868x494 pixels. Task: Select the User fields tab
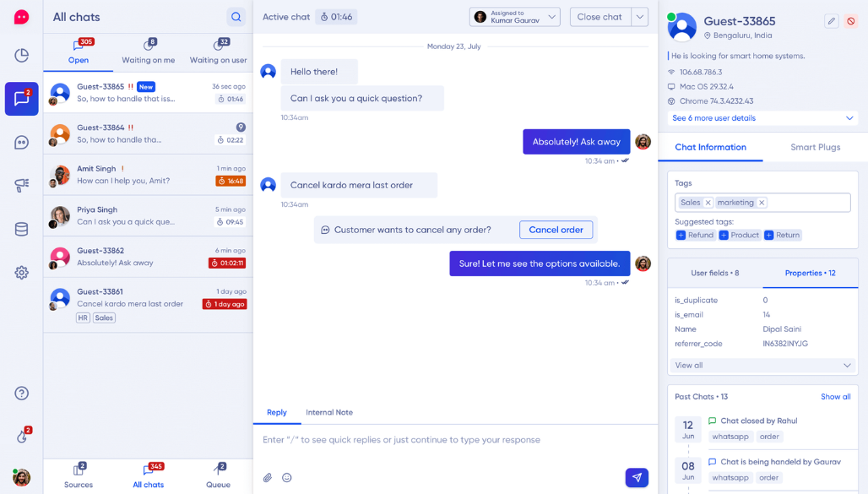[714, 273]
